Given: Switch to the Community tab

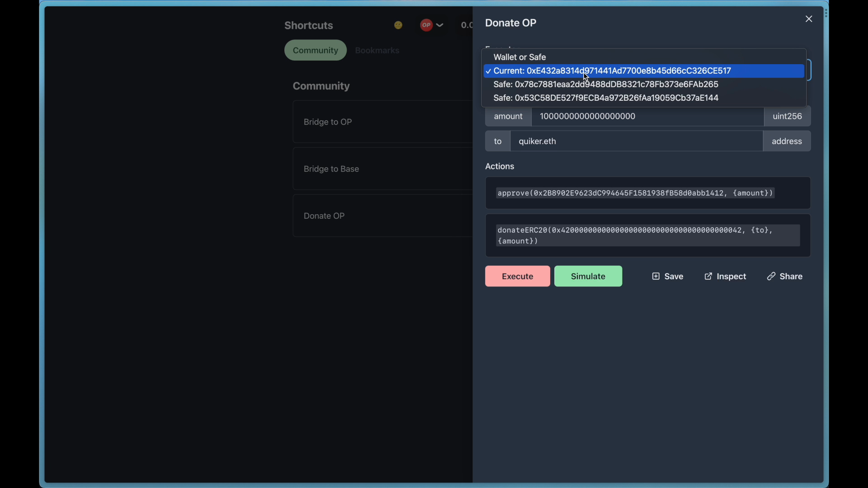Looking at the screenshot, I should pos(316,50).
